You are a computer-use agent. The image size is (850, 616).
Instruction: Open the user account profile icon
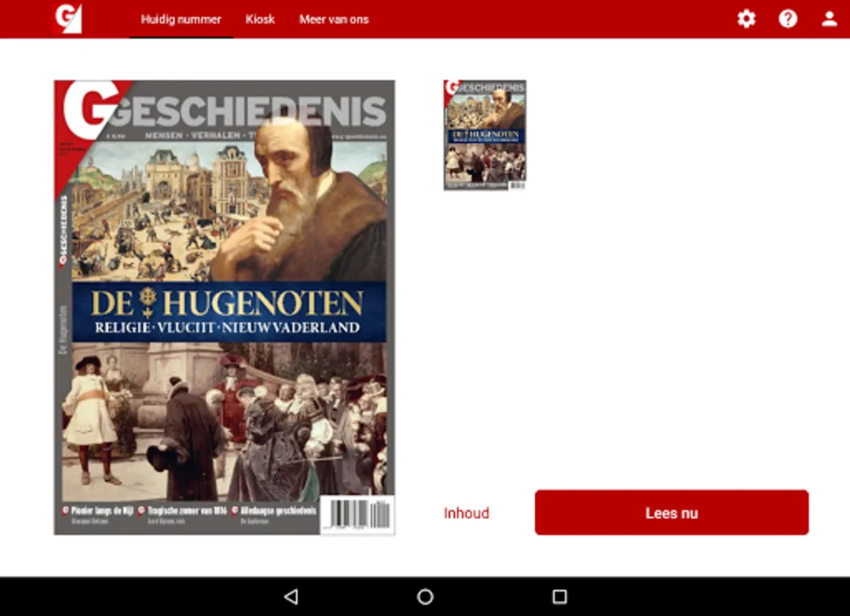point(829,18)
